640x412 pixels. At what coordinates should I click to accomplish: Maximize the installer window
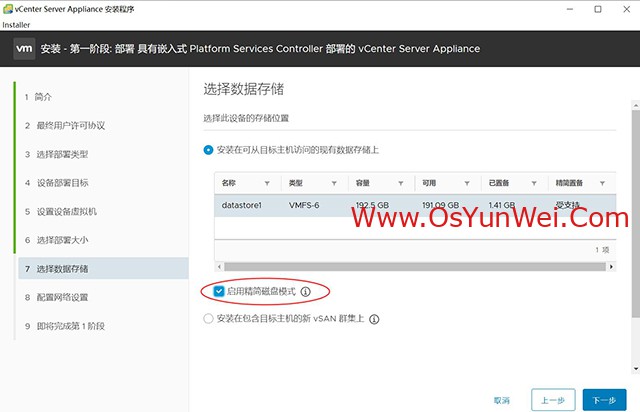(x=598, y=9)
